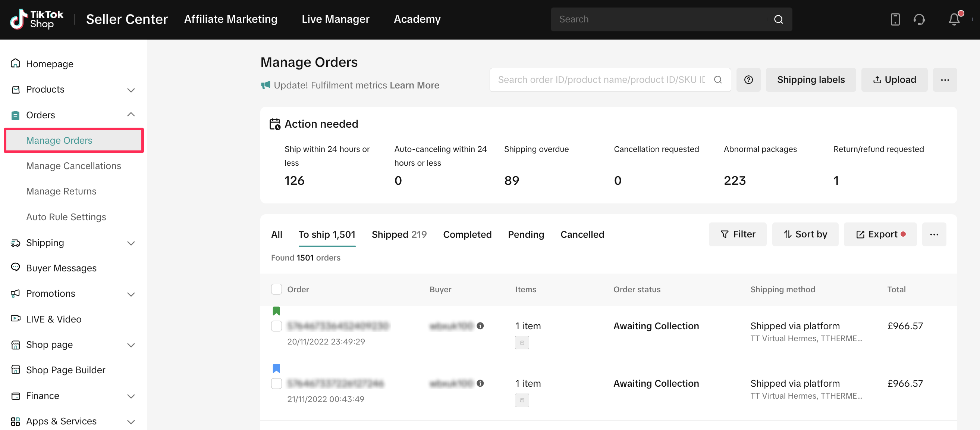The height and width of the screenshot is (430, 980).
Task: Check the second order's checkbox
Action: [x=276, y=383]
